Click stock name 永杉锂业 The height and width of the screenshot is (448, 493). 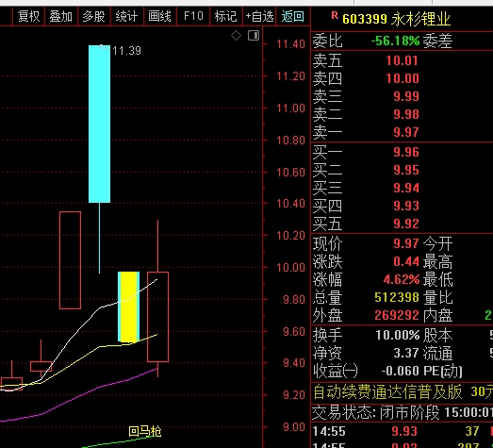click(421, 19)
